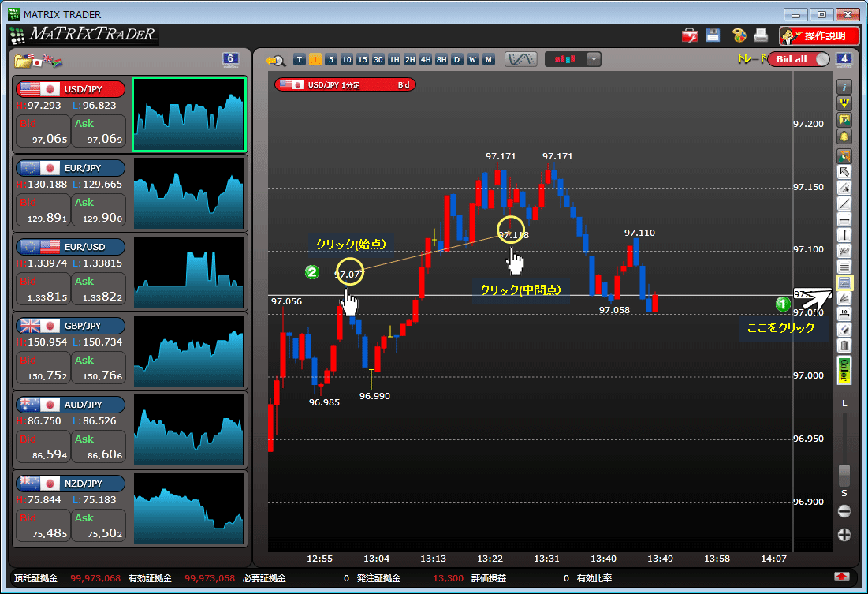Select the M monthly timeframe button
868x594 pixels.
coord(488,59)
